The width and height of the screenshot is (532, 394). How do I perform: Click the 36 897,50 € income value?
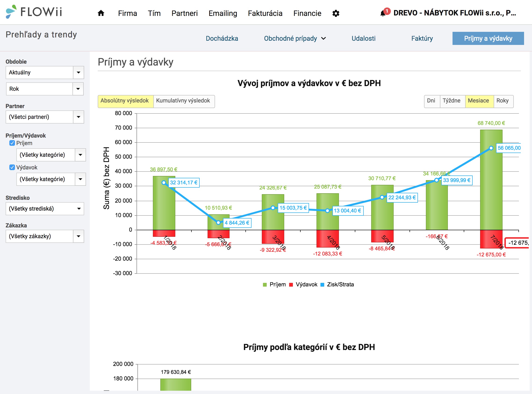(x=164, y=170)
